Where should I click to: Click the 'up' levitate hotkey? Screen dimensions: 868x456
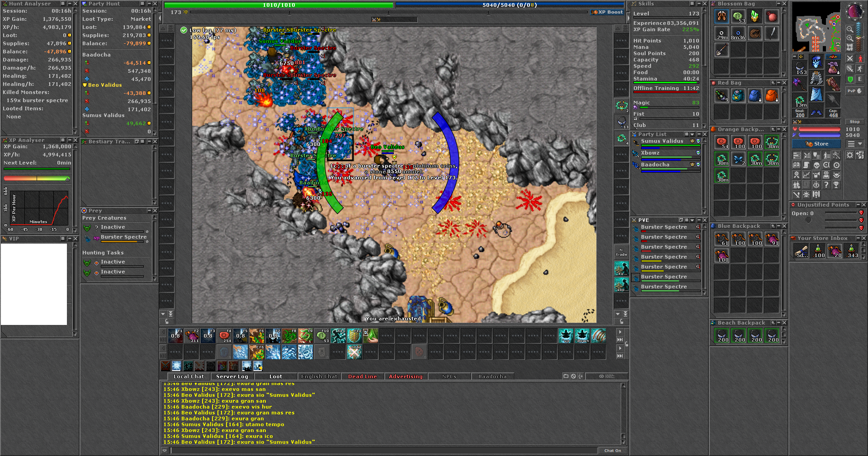(x=566, y=336)
